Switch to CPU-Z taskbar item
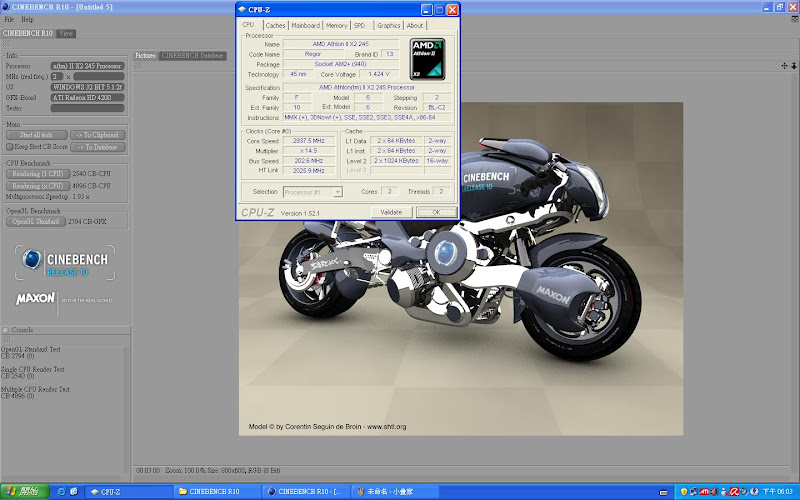Screen dimensions: 800x500 click(129, 492)
